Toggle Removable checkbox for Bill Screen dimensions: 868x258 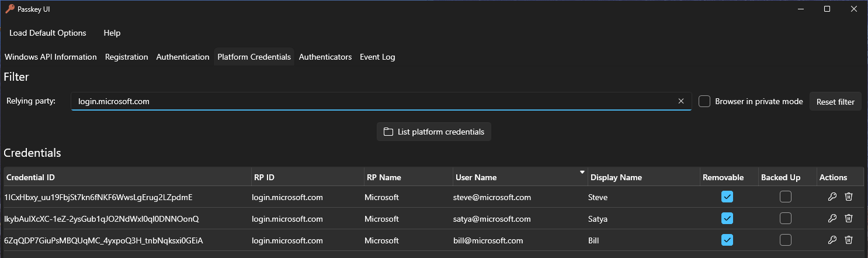727,240
